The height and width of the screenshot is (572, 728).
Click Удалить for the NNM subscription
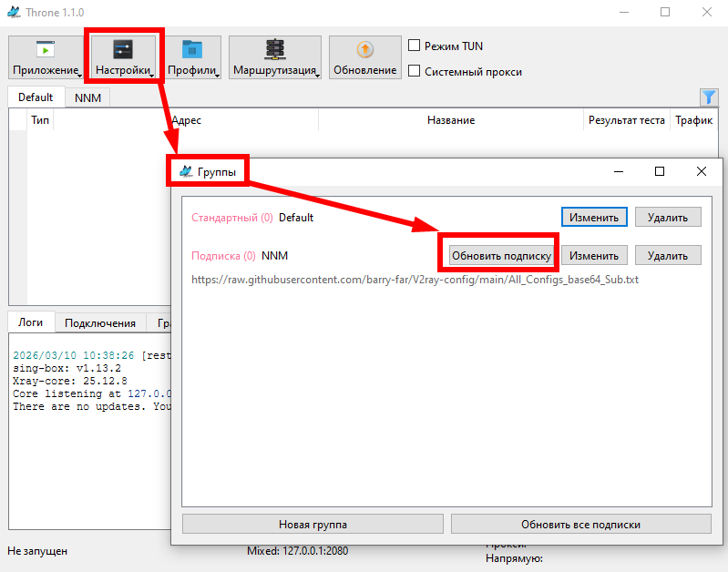coord(668,255)
